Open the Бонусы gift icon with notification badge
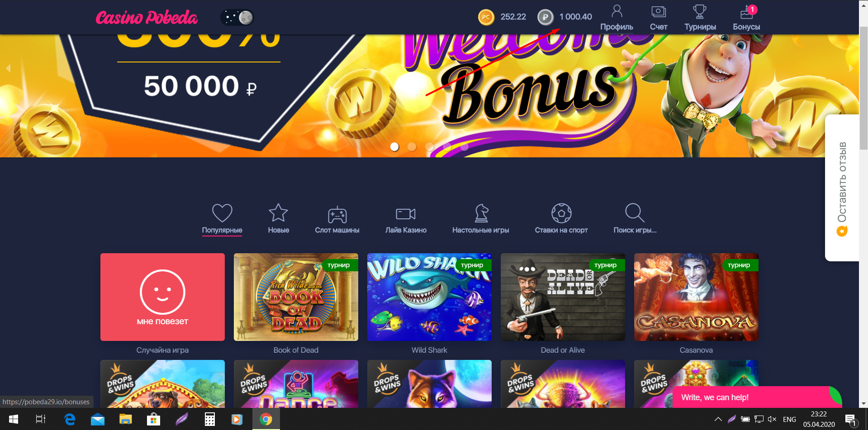The width and height of the screenshot is (868, 430). pyautogui.click(x=746, y=18)
